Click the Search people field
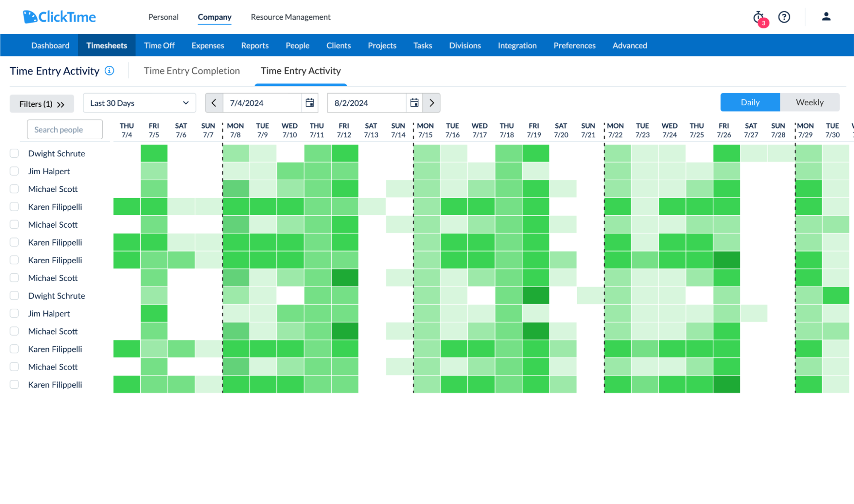The image size is (854, 504). (x=65, y=129)
